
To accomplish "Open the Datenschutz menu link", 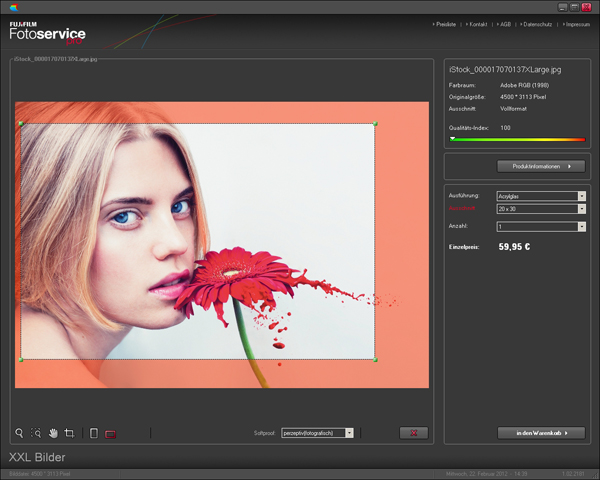I will point(537,23).
